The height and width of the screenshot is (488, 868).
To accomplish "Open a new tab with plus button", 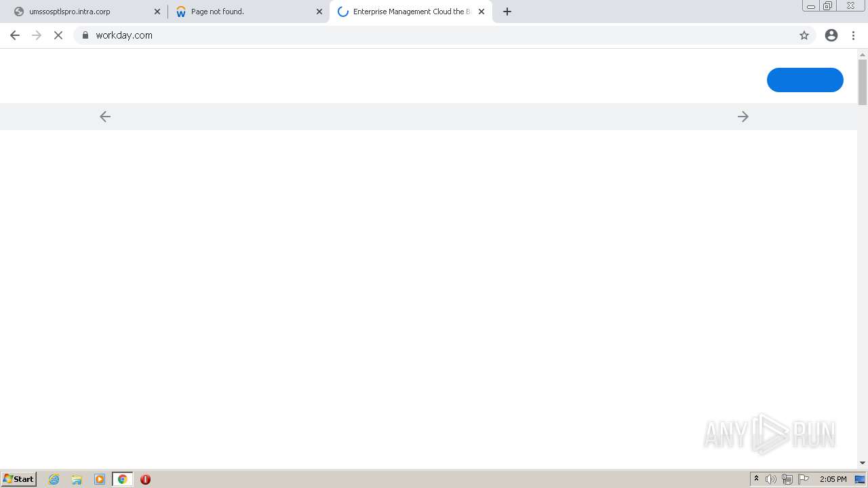I will tap(507, 12).
